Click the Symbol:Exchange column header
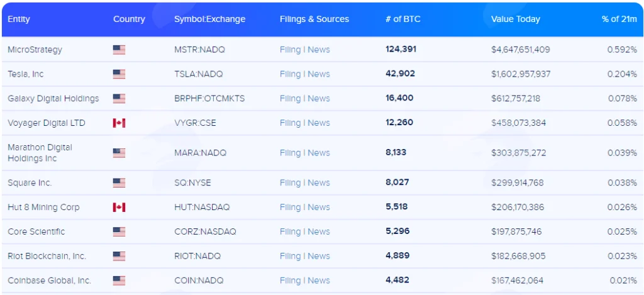Image resolution: width=644 pixels, height=295 pixels. point(210,19)
